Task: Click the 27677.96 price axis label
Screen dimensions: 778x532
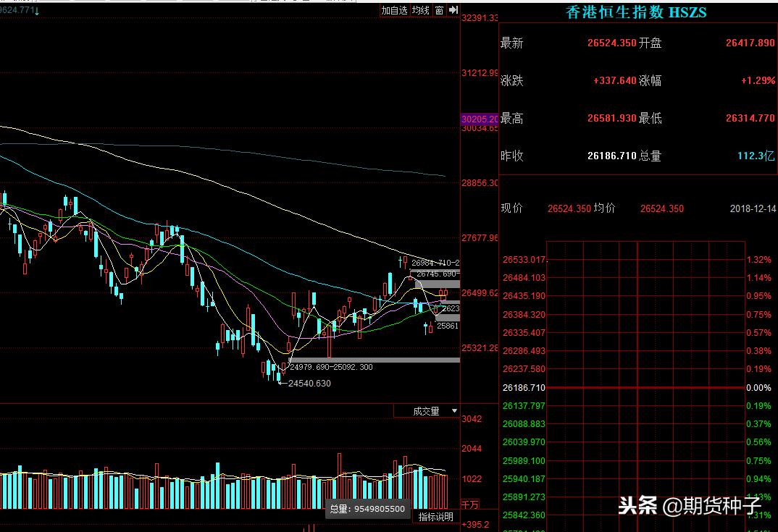Action: [x=480, y=238]
